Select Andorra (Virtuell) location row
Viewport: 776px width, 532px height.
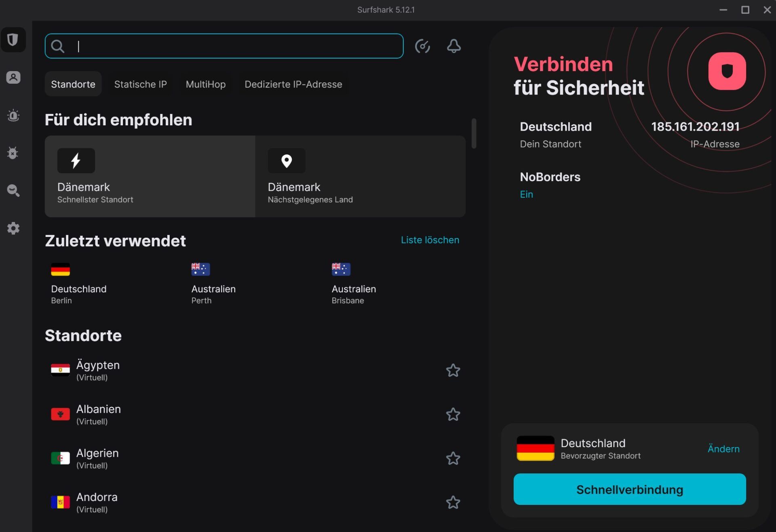[x=255, y=502]
